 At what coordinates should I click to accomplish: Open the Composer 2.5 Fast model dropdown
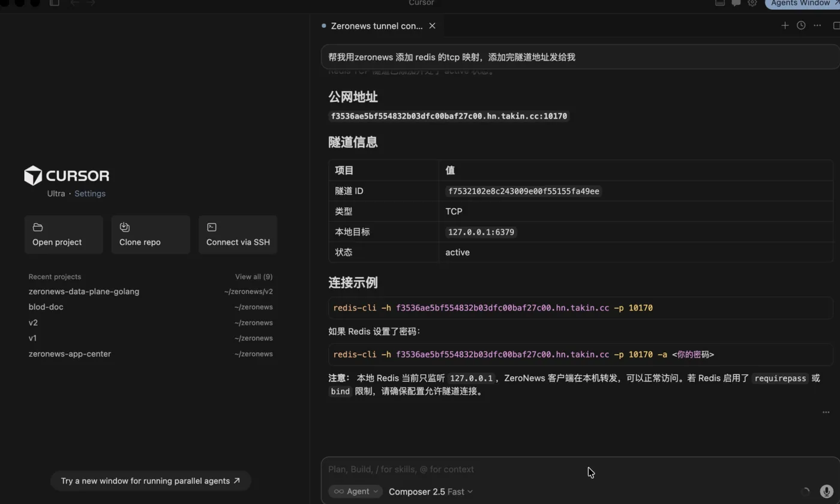(x=431, y=491)
